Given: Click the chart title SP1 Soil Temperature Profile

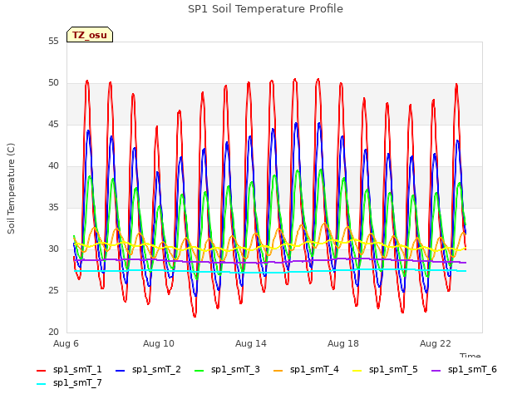Looking at the screenshot, I should pos(265,9).
